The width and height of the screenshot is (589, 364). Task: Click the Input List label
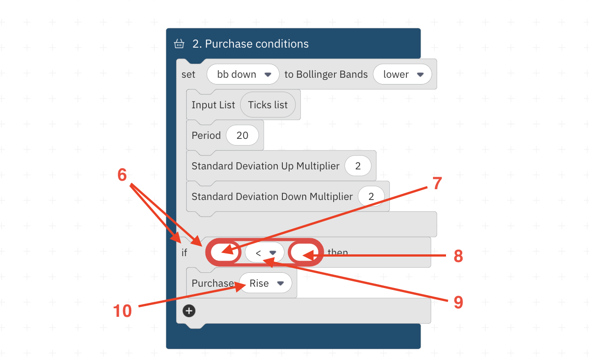pos(213,105)
